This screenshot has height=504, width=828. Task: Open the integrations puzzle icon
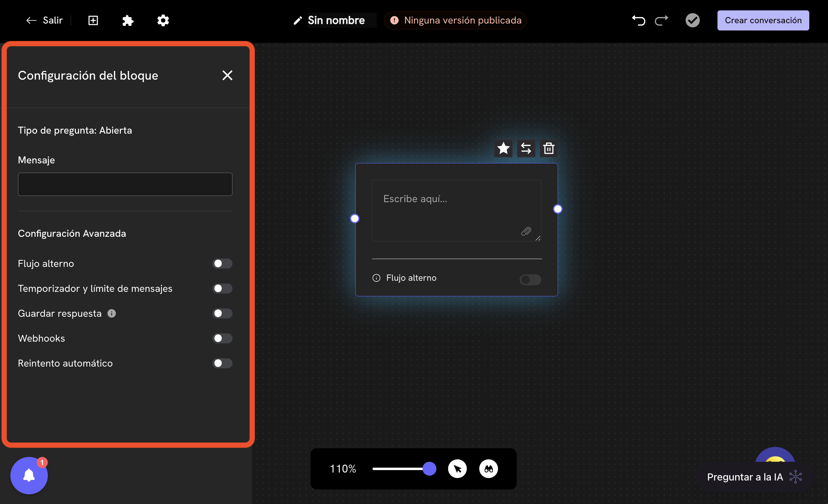click(x=128, y=20)
